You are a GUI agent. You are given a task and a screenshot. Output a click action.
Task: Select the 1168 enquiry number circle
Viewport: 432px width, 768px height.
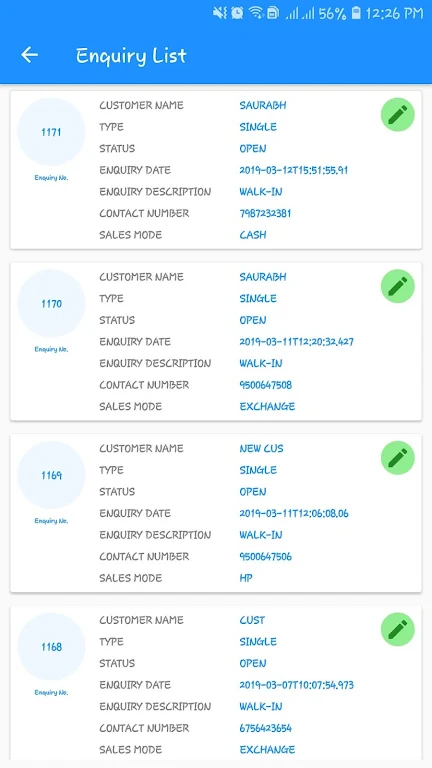click(x=51, y=647)
